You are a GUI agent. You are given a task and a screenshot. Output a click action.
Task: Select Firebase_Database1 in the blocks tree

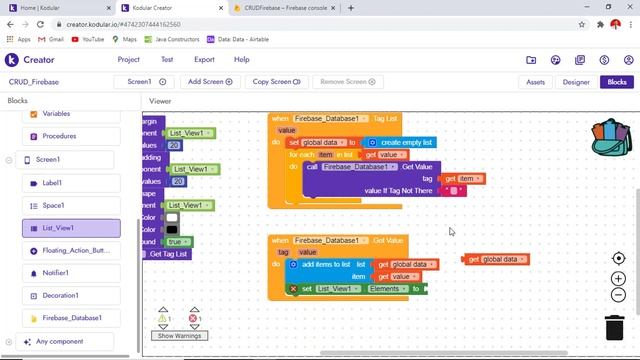pyautogui.click(x=71, y=318)
